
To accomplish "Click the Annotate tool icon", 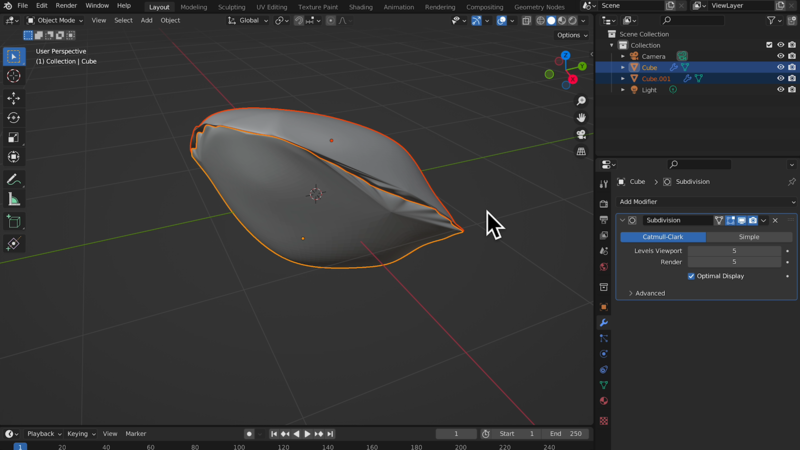I will (14, 180).
